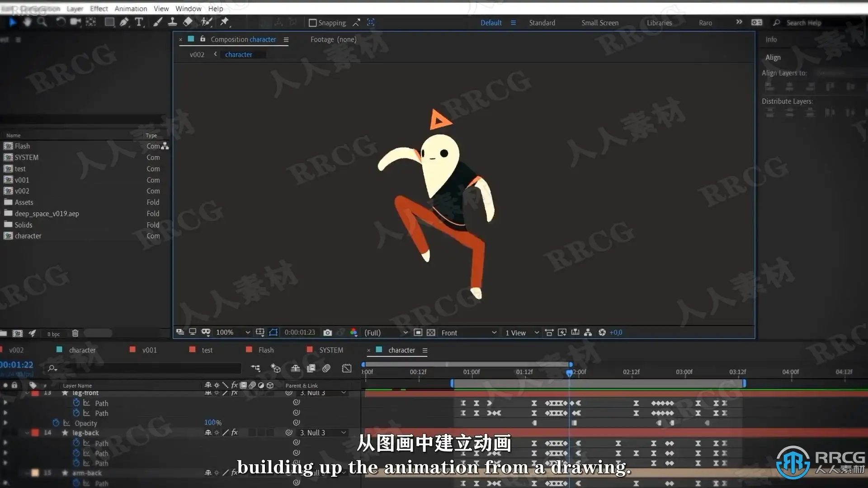Enable the Snapping checkbox
This screenshot has width=868, height=488.
click(312, 23)
